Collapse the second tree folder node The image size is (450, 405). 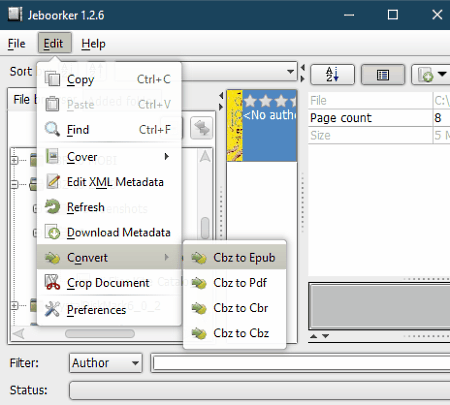pos(14,184)
